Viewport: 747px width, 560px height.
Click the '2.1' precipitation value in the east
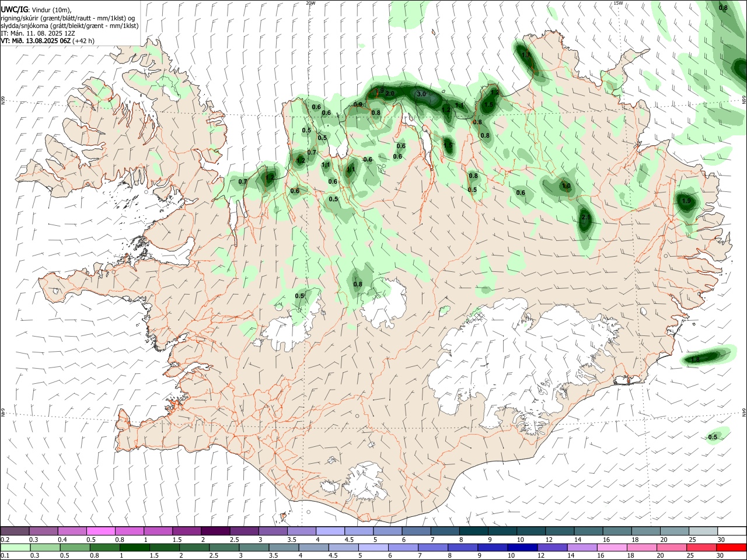pos(586,218)
